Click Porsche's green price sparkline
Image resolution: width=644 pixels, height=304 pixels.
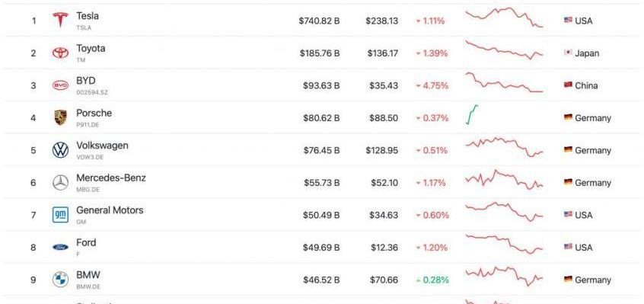[x=472, y=114]
